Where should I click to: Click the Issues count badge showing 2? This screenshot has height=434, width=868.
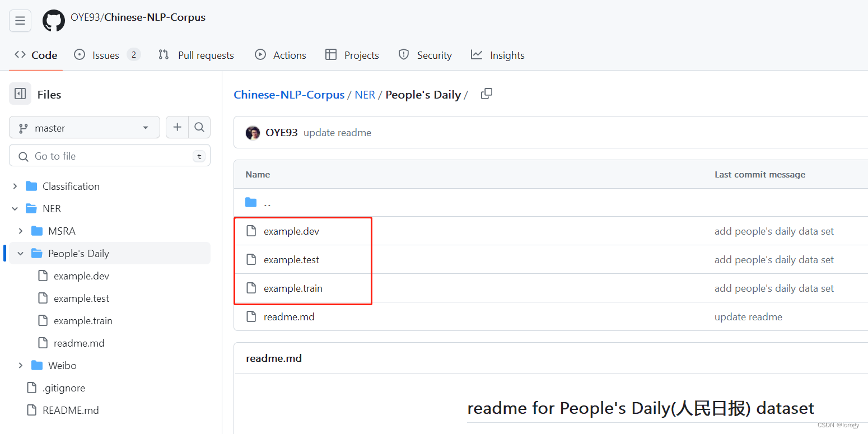(x=133, y=54)
